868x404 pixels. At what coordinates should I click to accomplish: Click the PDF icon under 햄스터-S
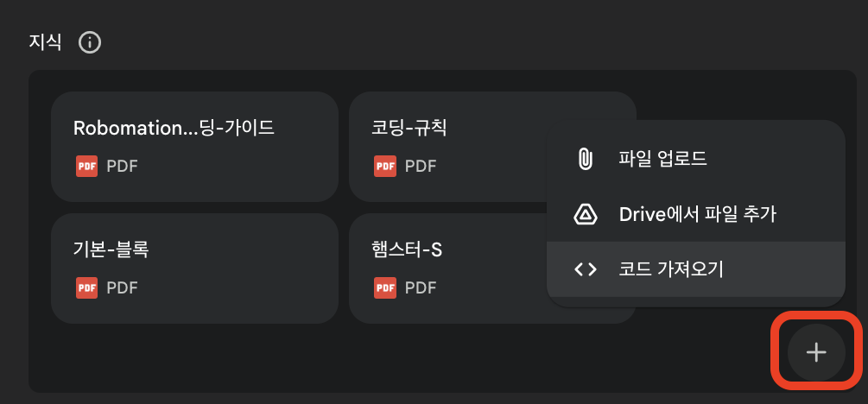(384, 287)
